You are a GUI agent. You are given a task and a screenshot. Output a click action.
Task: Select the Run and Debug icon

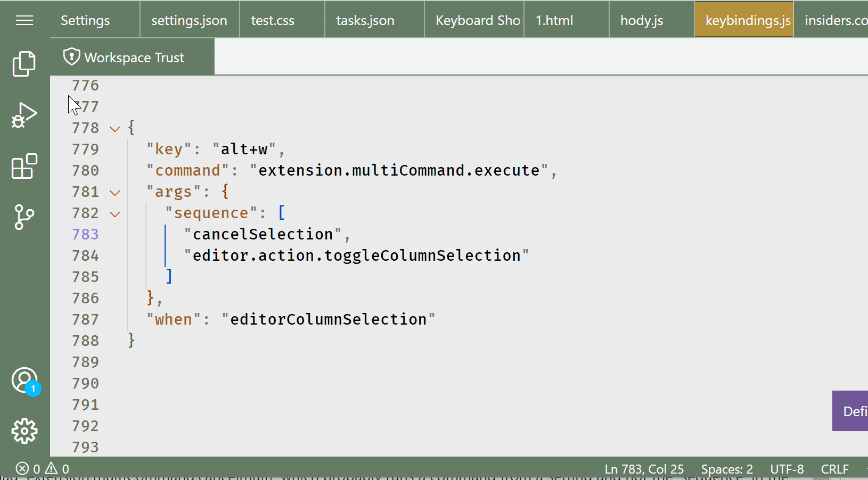pyautogui.click(x=24, y=113)
